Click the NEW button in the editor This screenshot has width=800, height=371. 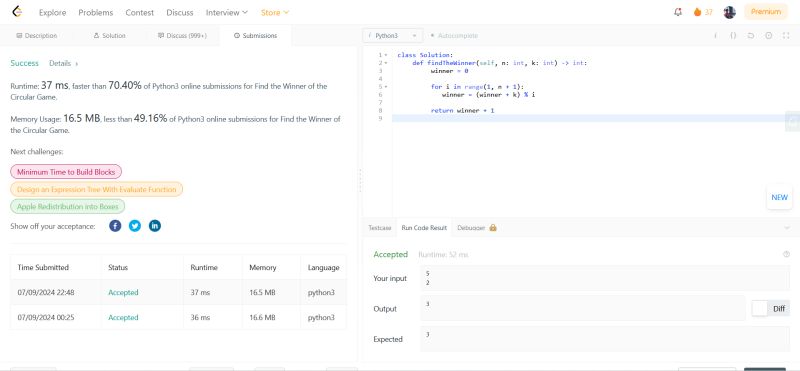(779, 197)
